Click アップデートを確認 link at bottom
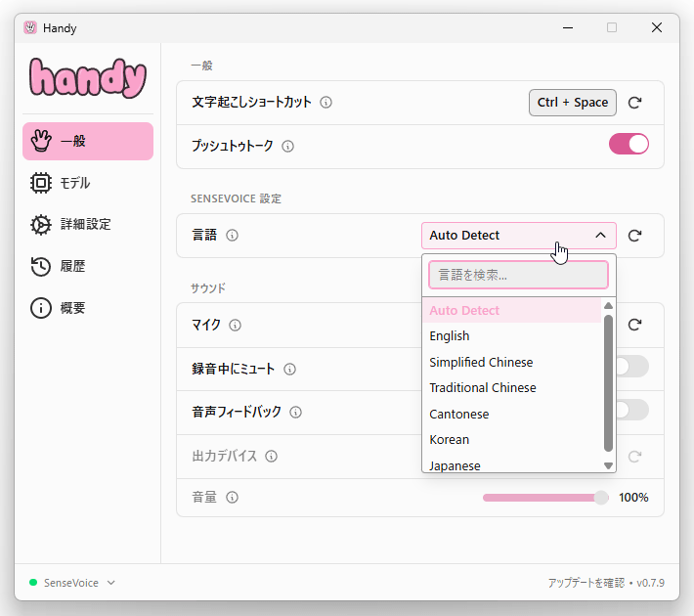This screenshot has height=616, width=694. [x=585, y=583]
